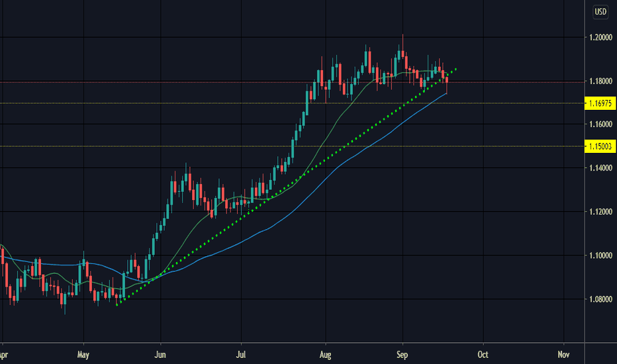Click the Oct label on time axis
The image size is (617, 364).
click(x=483, y=355)
